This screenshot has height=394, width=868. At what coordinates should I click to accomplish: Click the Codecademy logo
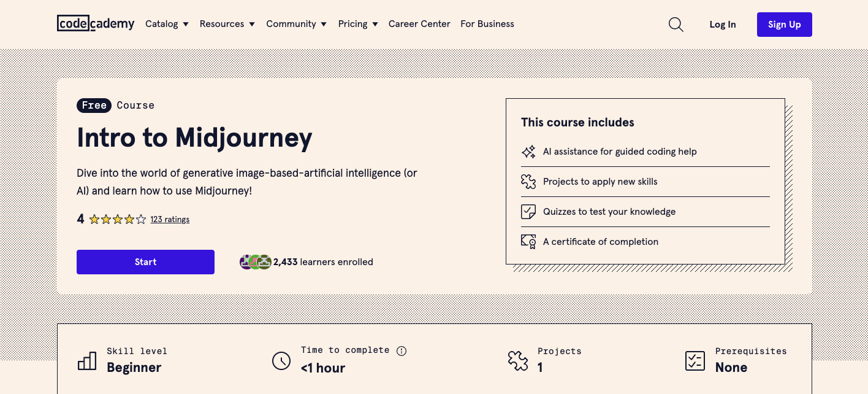click(x=95, y=23)
